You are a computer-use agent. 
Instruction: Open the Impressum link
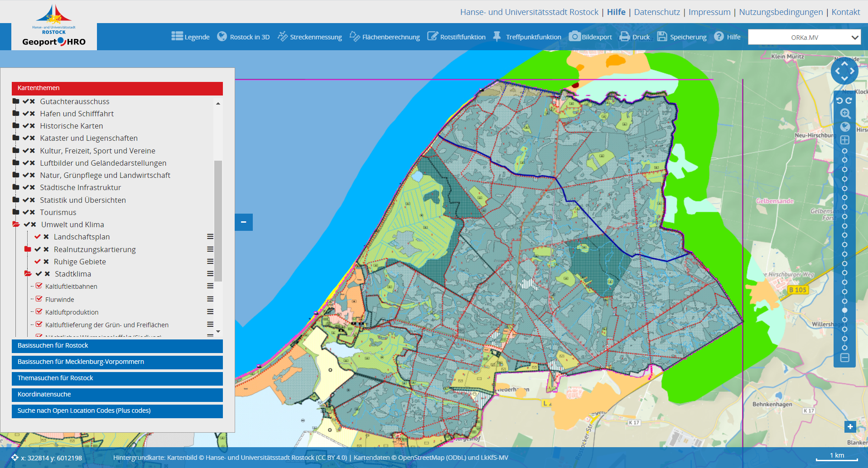pyautogui.click(x=709, y=12)
